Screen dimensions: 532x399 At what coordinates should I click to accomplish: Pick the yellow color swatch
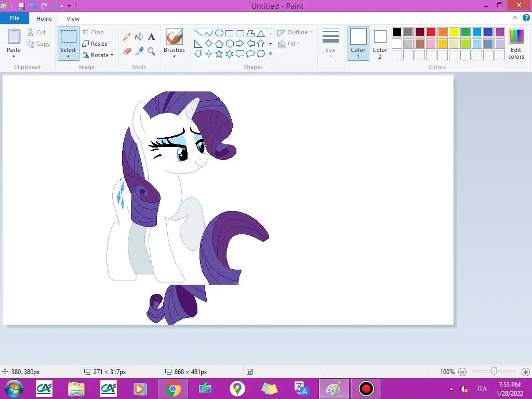point(454,32)
